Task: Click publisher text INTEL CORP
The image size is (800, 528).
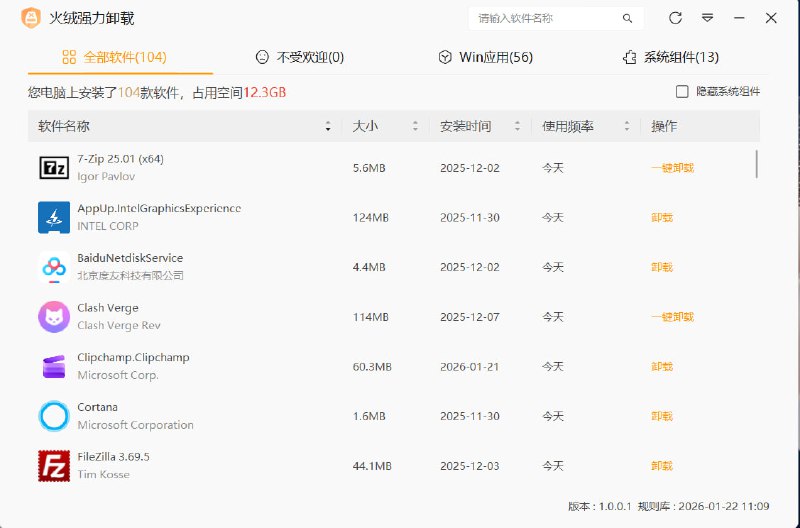Action: [108, 226]
